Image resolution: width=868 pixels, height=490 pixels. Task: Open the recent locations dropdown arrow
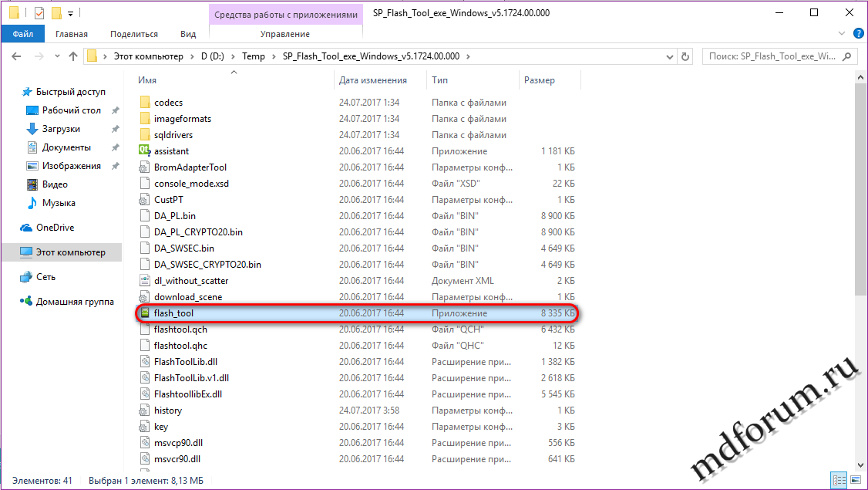click(56, 56)
